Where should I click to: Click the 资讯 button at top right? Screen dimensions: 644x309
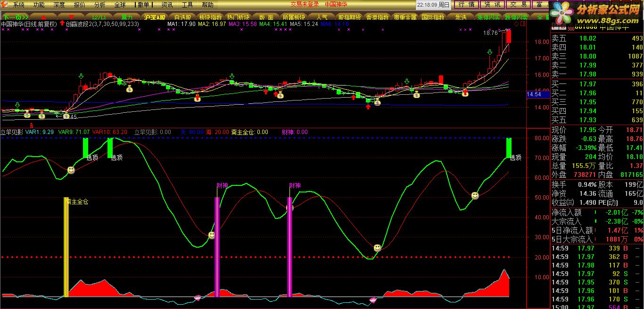(x=492, y=5)
